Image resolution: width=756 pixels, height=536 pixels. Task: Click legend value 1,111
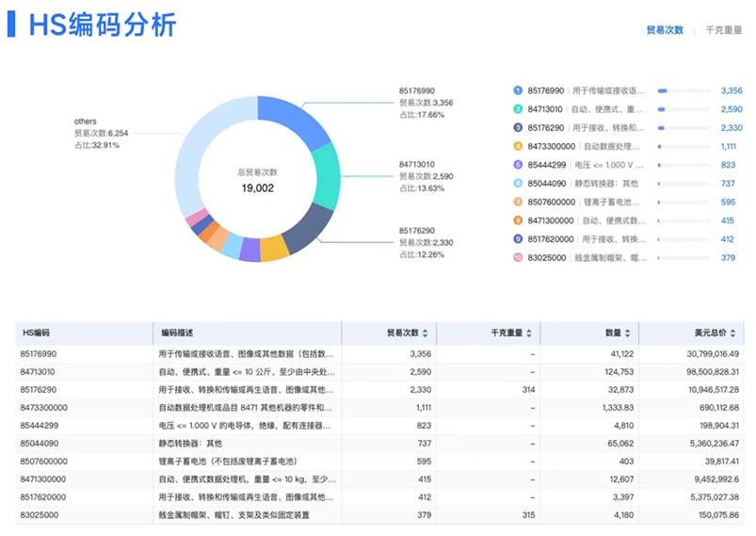pyautogui.click(x=729, y=146)
